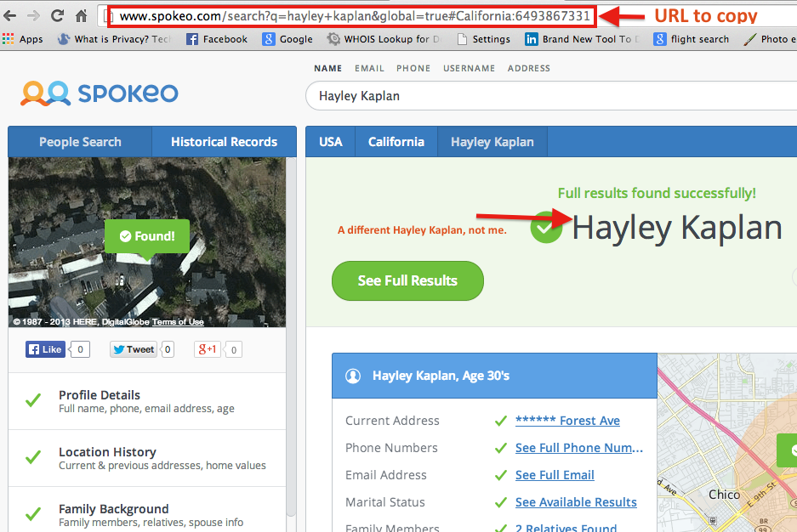Image resolution: width=797 pixels, height=532 pixels.
Task: Click the green Found! map marker
Action: click(147, 236)
